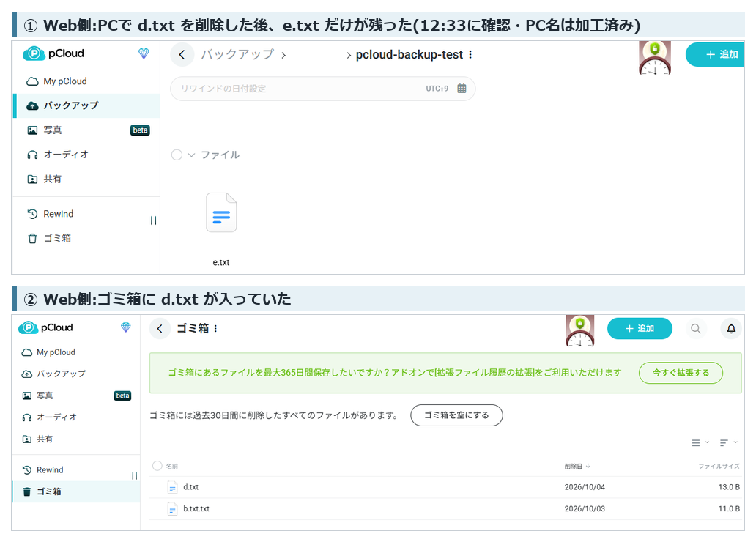Click the b.txt.txt file icon in trash list

pos(173,509)
